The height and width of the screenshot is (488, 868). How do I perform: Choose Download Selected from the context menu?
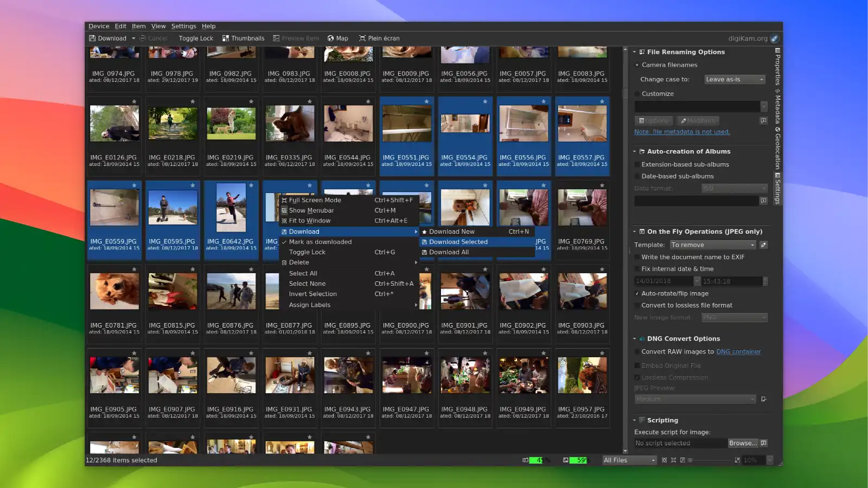pyautogui.click(x=458, y=241)
